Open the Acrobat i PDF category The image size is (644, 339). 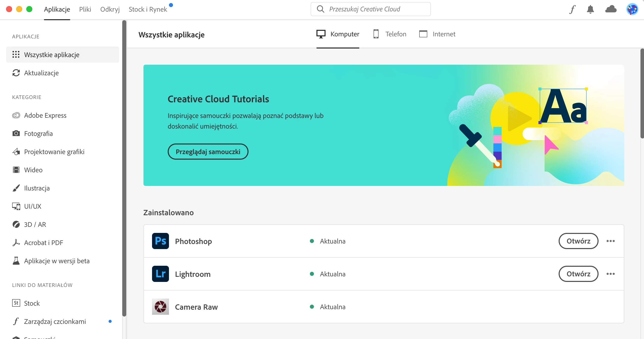point(43,243)
